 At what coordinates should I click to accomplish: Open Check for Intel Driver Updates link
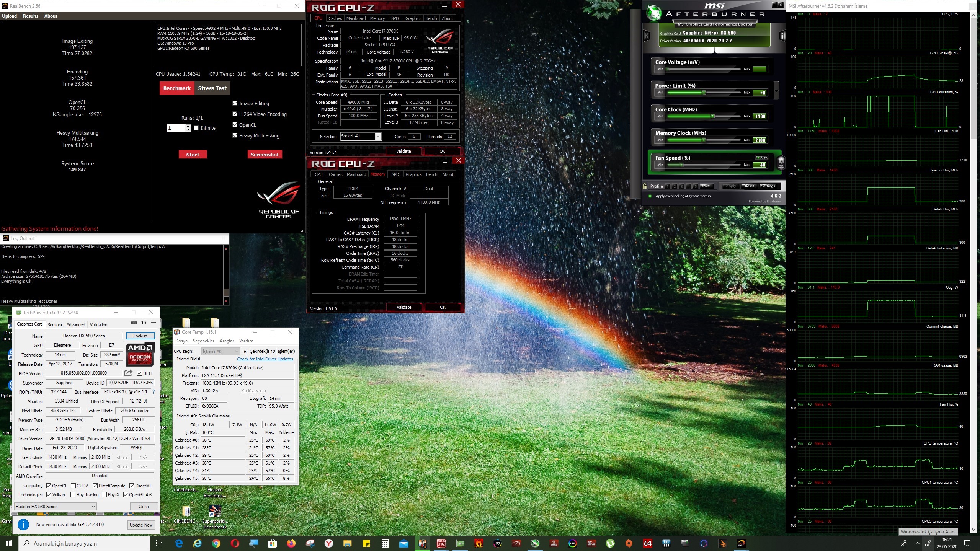pos(265,359)
